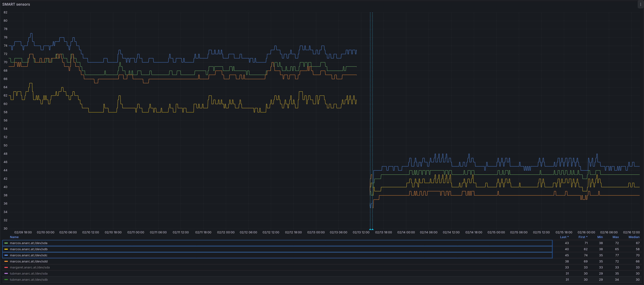
Task: Click orange series color icon for marcos /dev/sdd
Action: coord(6,262)
